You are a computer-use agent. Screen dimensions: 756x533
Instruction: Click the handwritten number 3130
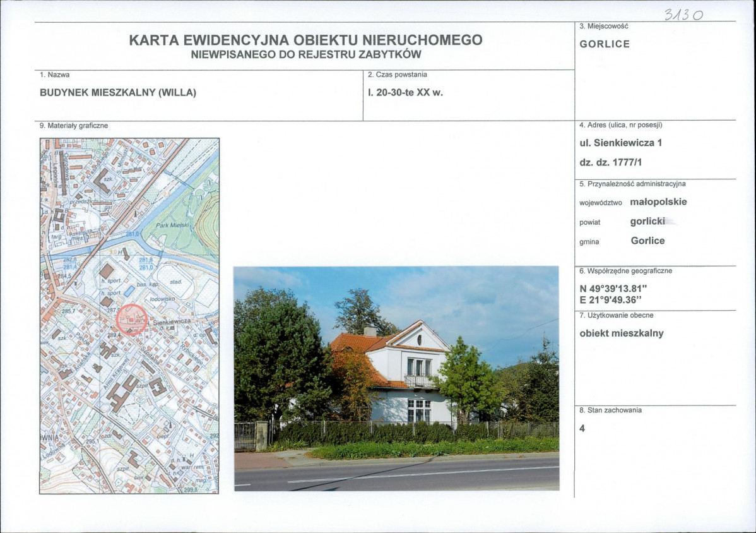(x=683, y=15)
